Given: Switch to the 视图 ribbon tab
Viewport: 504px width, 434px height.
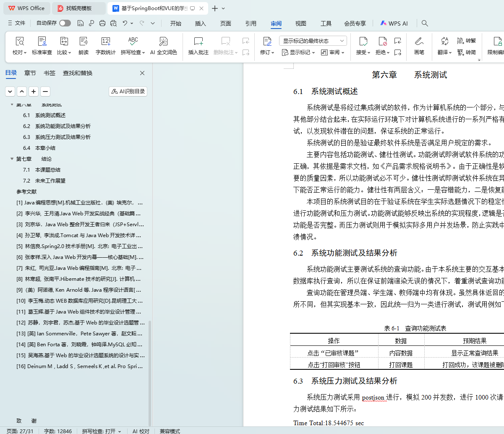Looking at the screenshot, I should point(300,24).
